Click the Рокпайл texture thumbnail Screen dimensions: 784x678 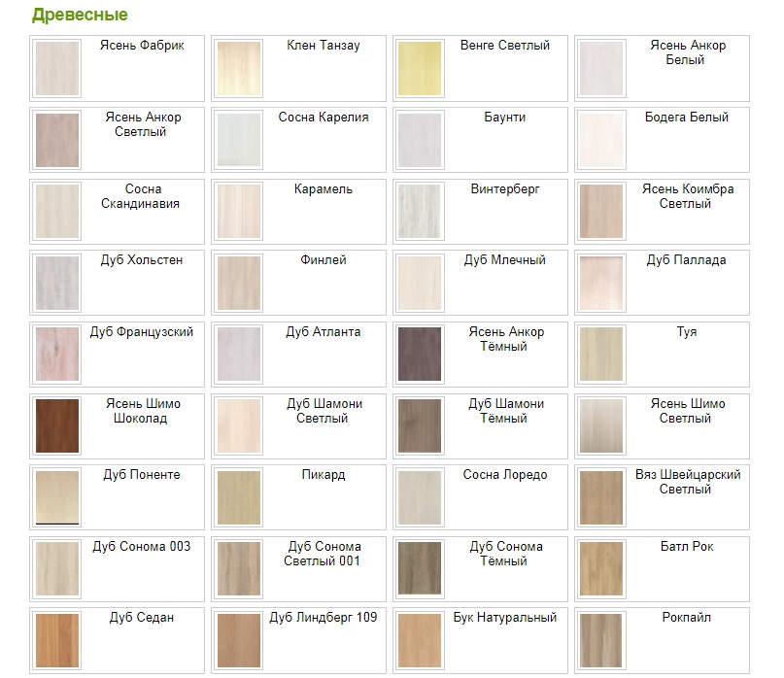[x=602, y=640]
